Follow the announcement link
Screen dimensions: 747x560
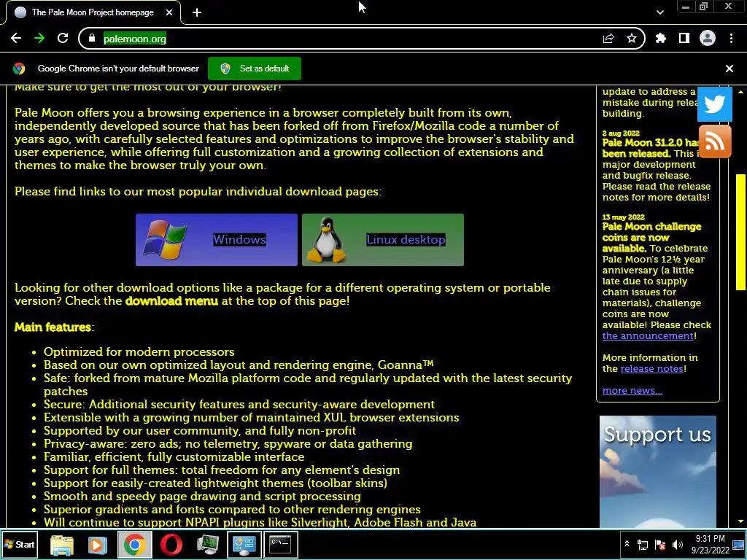648,335
